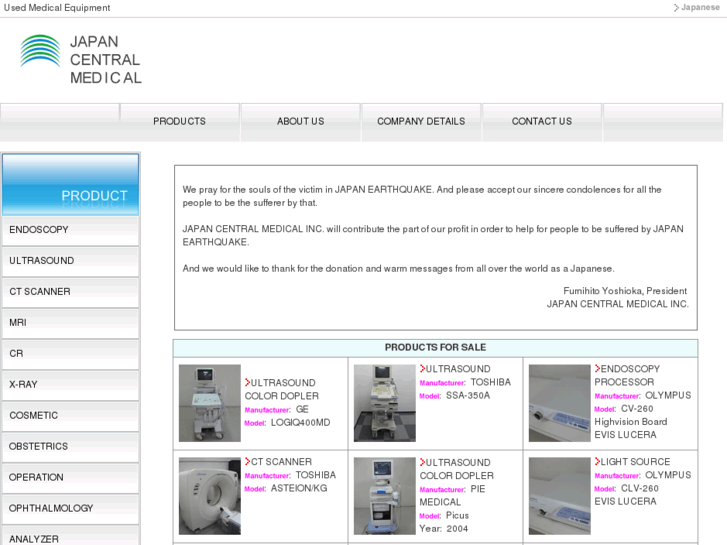Click the red arrow beside ENDOSCOPY PROCESSOR

(x=598, y=369)
